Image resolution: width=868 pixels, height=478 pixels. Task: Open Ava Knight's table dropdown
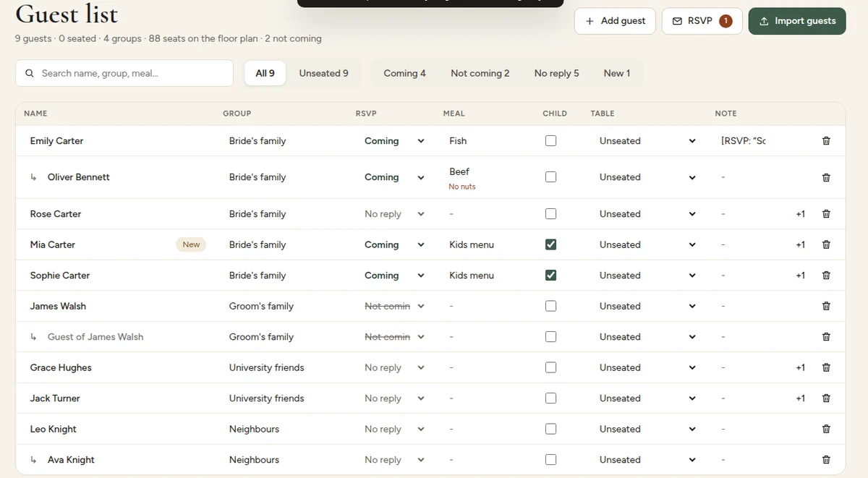click(647, 460)
